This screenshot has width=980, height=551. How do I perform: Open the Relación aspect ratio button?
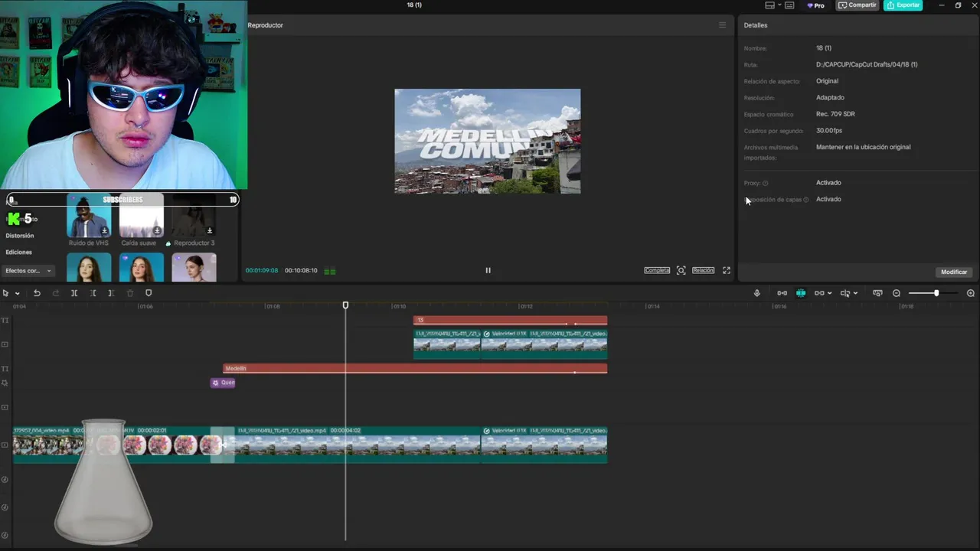703,270
